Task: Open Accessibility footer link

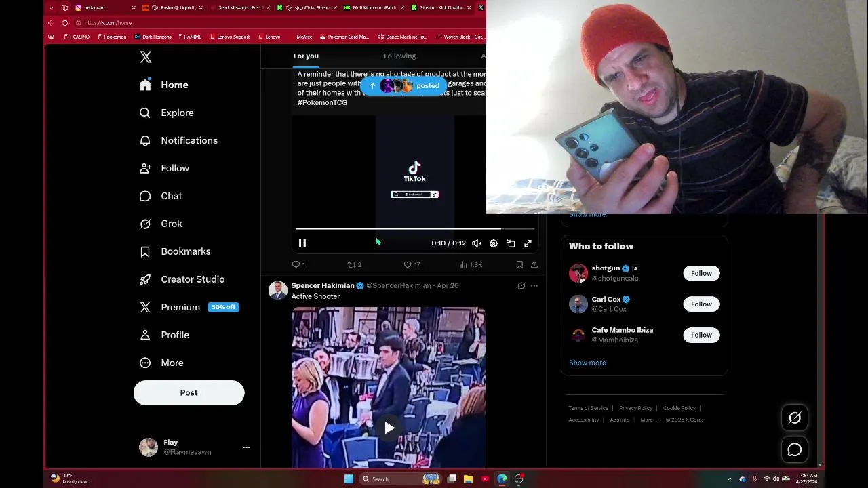Action: click(583, 420)
